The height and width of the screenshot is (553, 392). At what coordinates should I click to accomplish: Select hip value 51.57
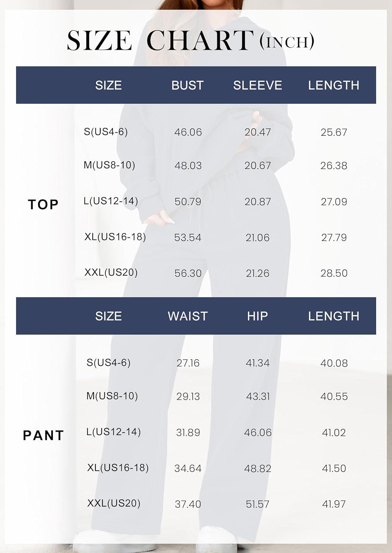tap(257, 504)
